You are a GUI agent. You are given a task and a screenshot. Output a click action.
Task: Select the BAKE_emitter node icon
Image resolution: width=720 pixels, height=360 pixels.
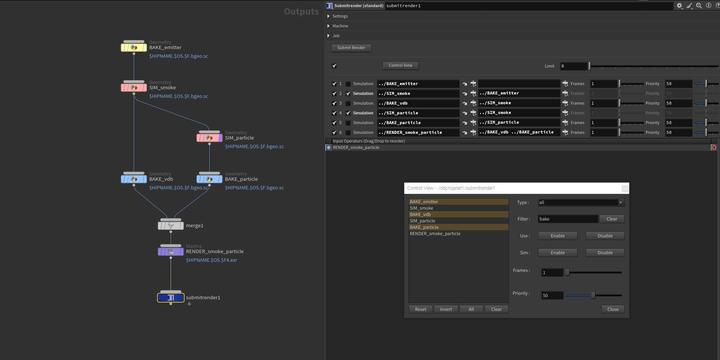[134, 47]
